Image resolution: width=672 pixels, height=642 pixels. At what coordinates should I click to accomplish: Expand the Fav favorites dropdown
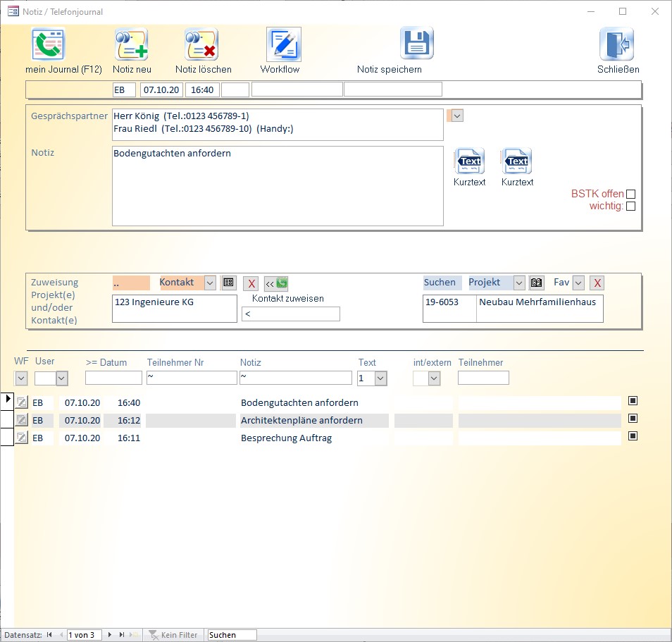coord(578,283)
